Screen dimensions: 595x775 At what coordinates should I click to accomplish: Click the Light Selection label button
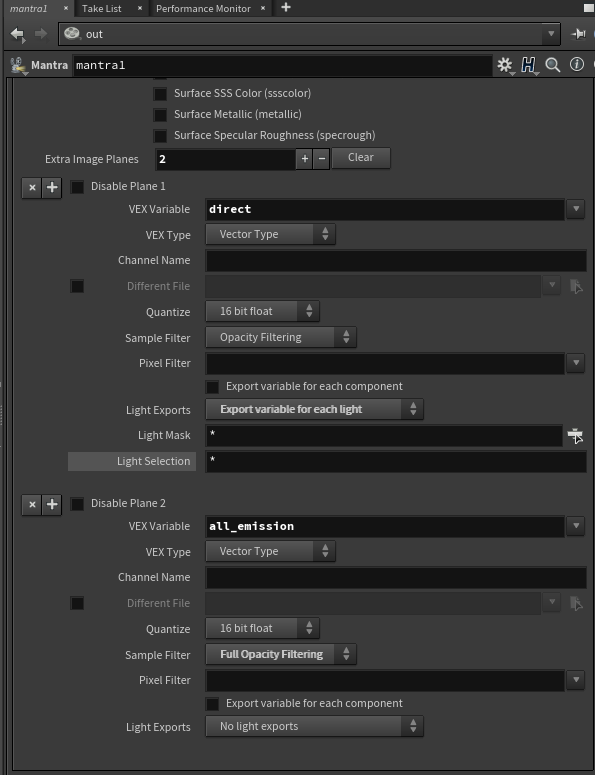click(132, 462)
